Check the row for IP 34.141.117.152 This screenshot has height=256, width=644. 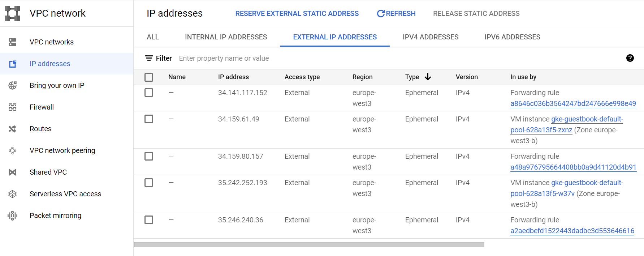point(149,93)
